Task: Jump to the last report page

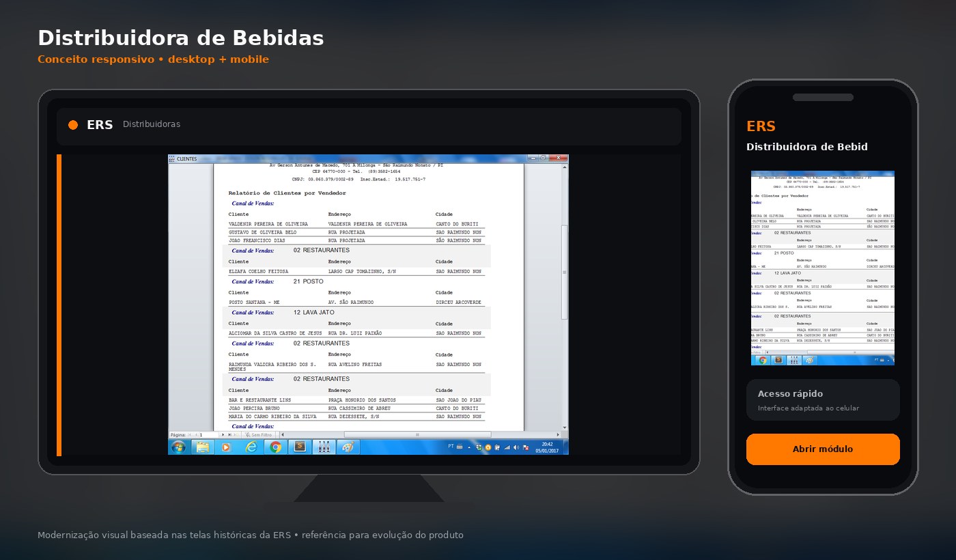Action: tap(229, 434)
